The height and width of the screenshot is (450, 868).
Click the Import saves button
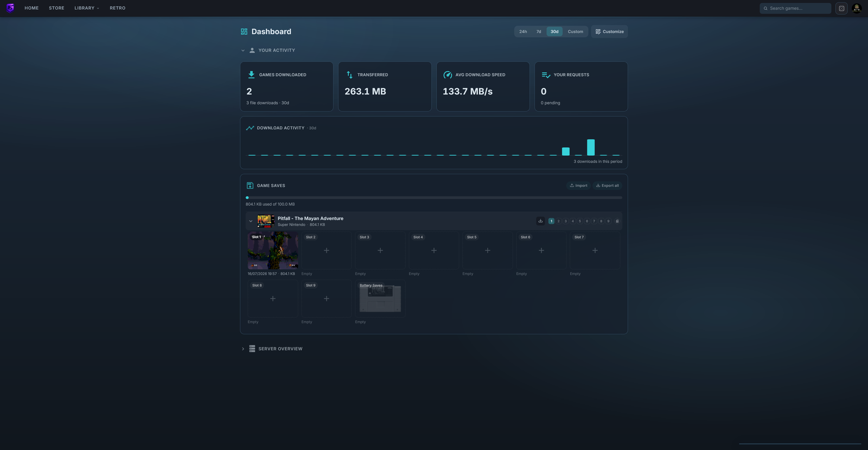[578, 186]
